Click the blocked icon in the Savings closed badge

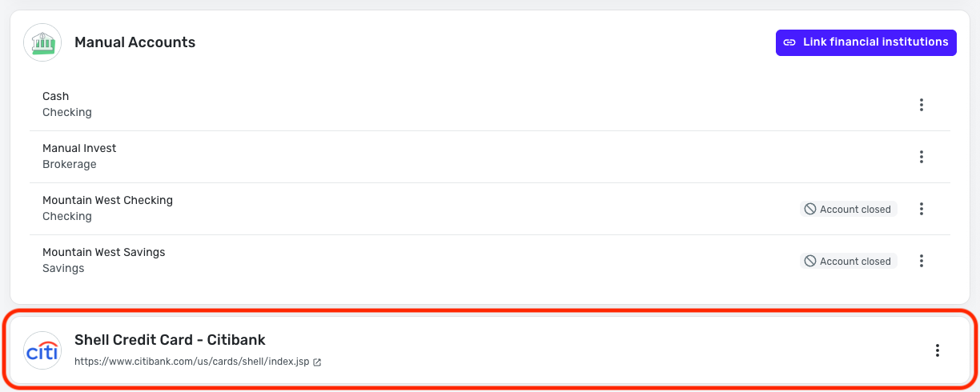pos(810,261)
